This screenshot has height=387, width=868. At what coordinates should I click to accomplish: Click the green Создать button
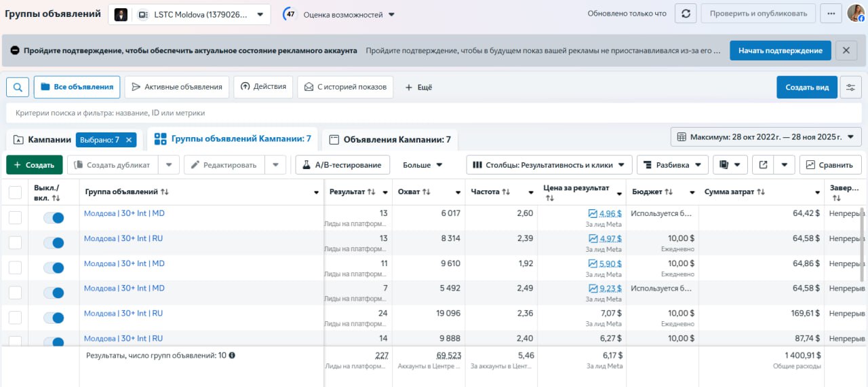click(x=34, y=165)
